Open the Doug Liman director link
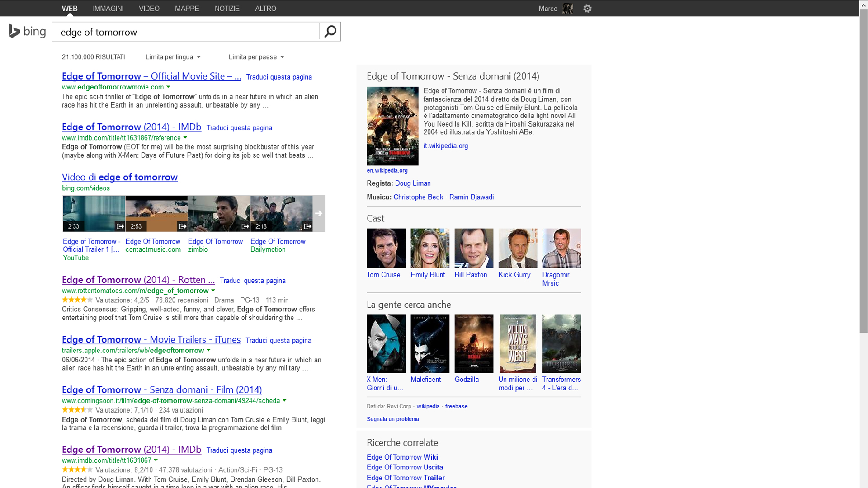Viewport: 868px width, 488px height. click(x=412, y=183)
